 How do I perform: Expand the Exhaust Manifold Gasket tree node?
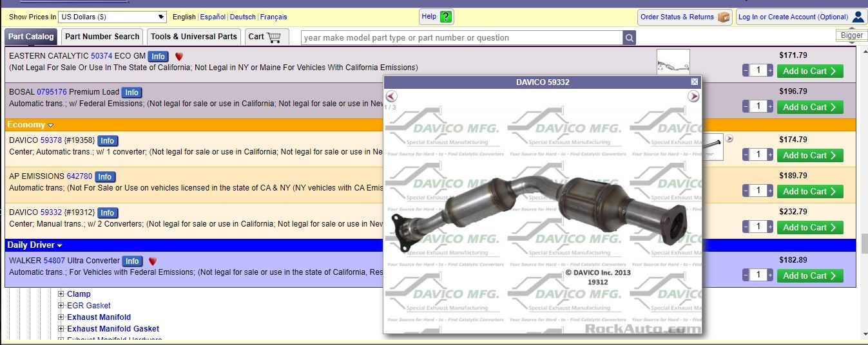pos(61,329)
